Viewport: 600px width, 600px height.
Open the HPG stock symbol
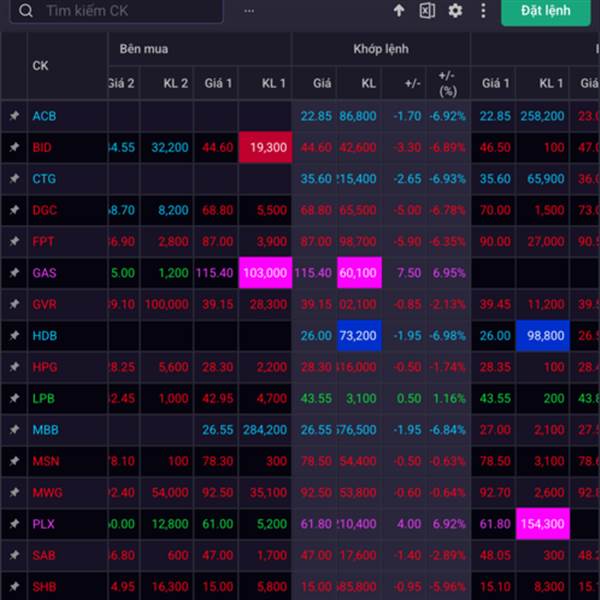click(x=45, y=367)
